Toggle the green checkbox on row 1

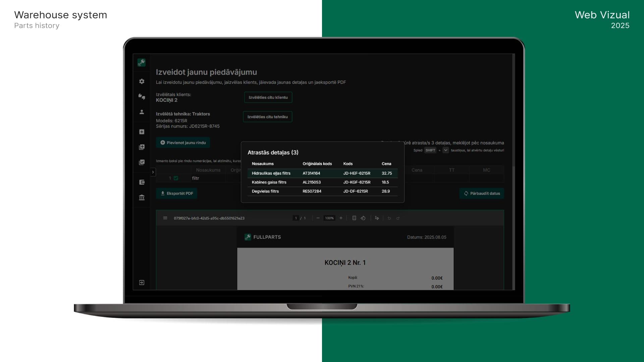pyautogui.click(x=176, y=178)
